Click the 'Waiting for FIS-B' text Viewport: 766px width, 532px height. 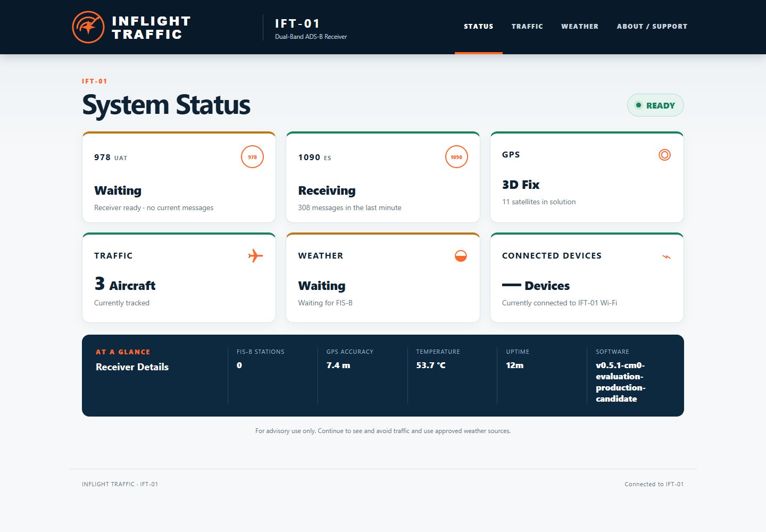325,303
